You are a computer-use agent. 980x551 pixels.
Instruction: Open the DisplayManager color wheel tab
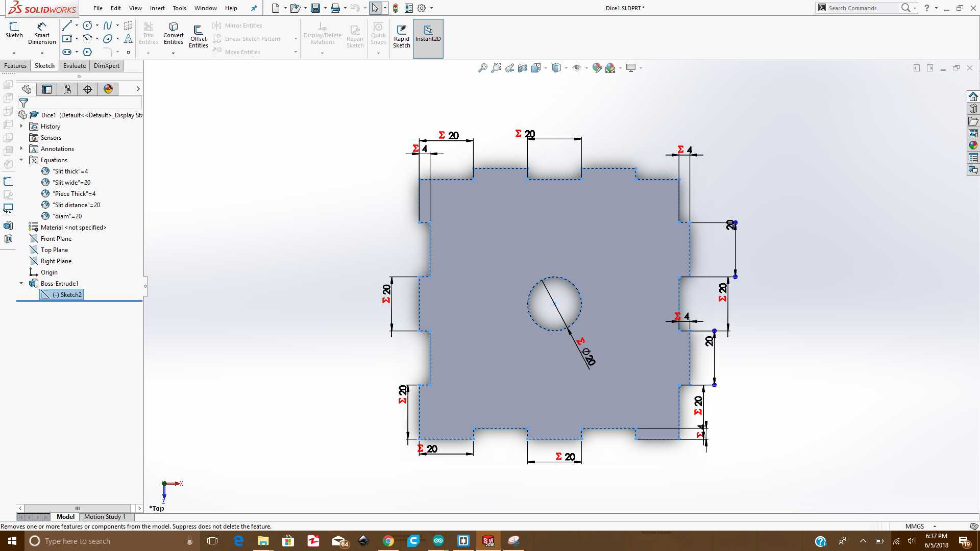(x=108, y=89)
